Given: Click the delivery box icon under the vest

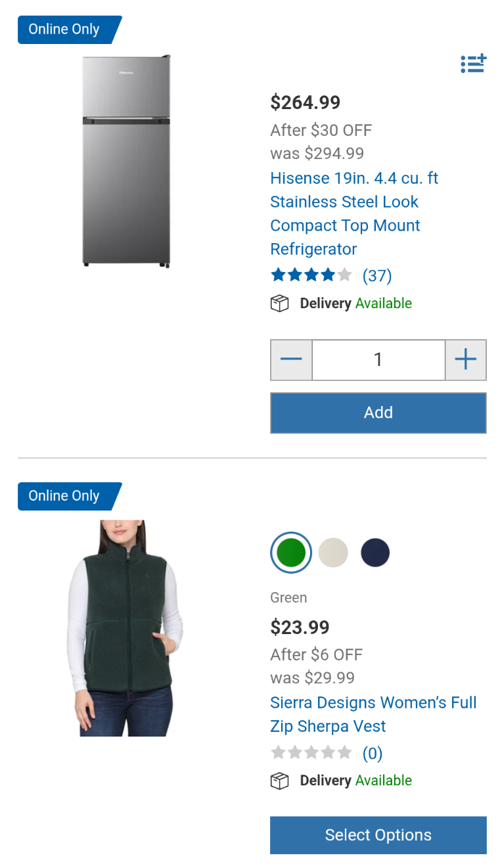Looking at the screenshot, I should (280, 781).
